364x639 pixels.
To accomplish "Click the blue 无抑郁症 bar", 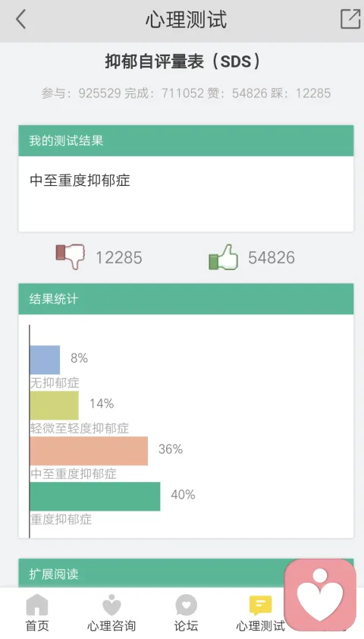I will 45,360.
